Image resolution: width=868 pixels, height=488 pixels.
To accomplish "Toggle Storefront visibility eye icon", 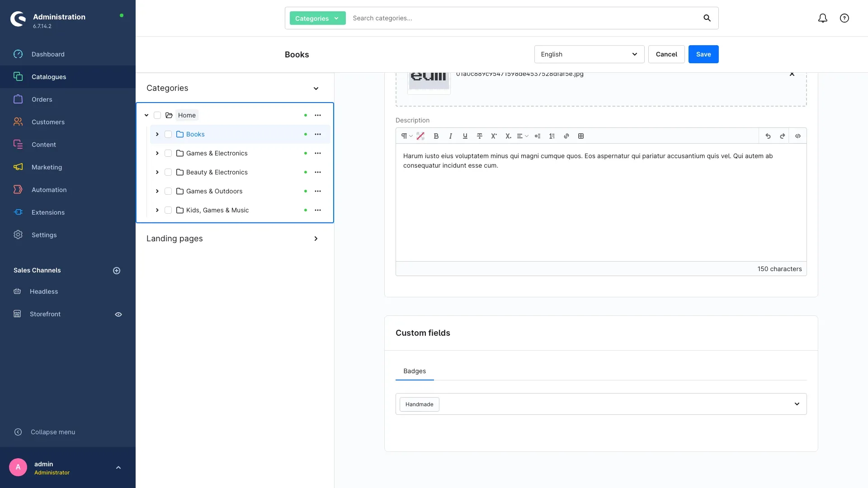I will (x=118, y=314).
